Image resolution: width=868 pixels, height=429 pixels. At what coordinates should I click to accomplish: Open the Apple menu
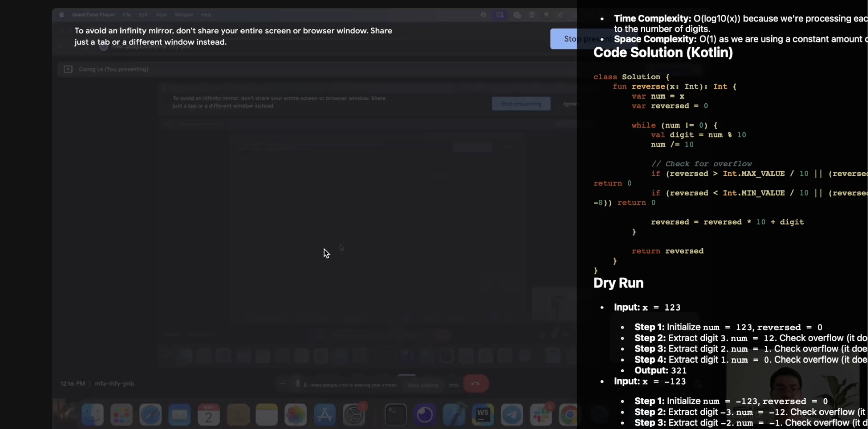(61, 15)
